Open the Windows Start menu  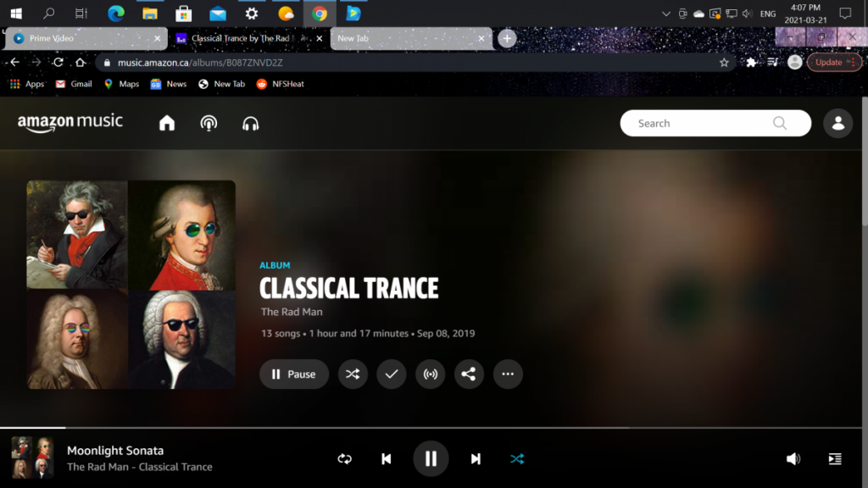click(x=16, y=14)
